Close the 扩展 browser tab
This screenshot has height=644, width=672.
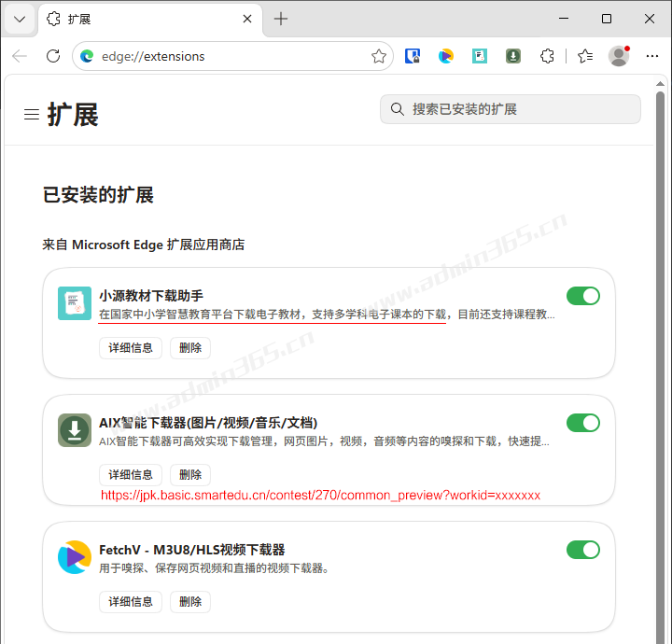pos(247,19)
